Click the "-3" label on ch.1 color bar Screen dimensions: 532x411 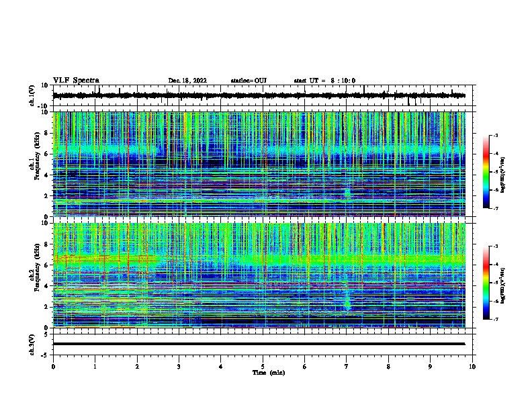pos(496,135)
